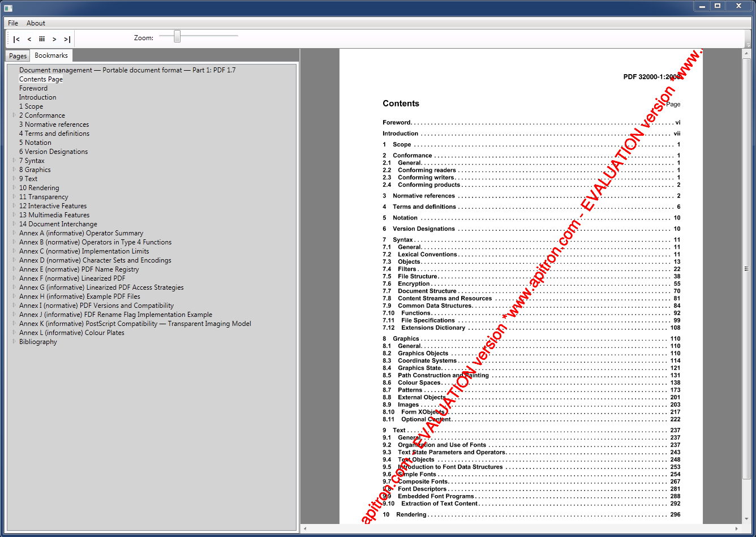
Task: Select the 5 Notation bookmark
Action: 35,142
